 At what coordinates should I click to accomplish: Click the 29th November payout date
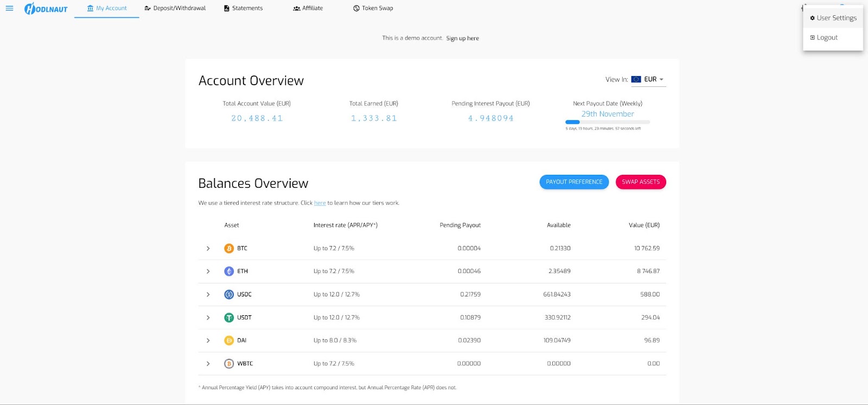point(608,114)
